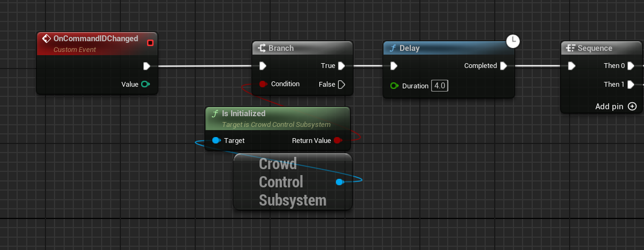Click the red delegate pin on OnCommandIDChanged

[150, 42]
